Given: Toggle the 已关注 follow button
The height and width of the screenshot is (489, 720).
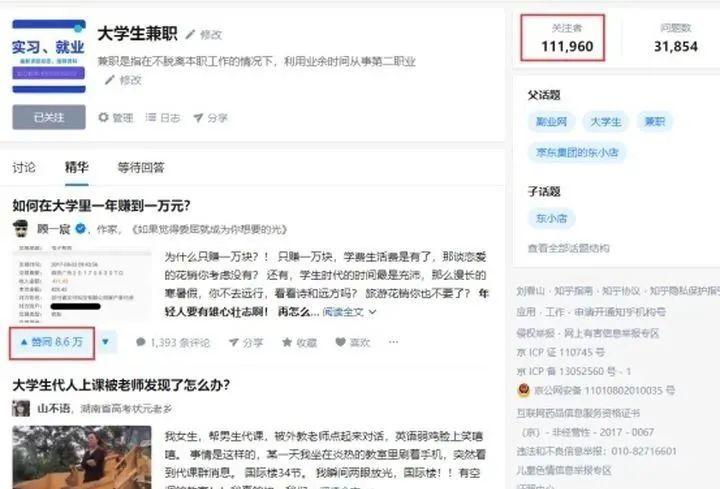Looking at the screenshot, I should [x=49, y=118].
